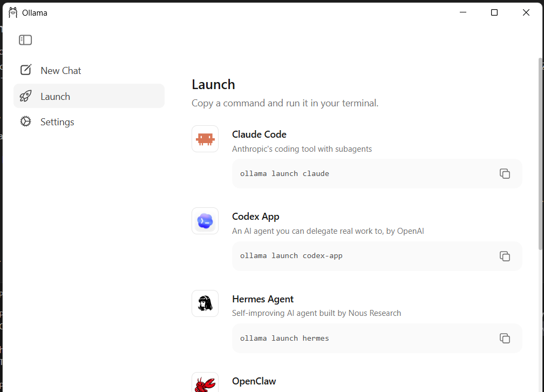Copy the ollama launch codex-app command

505,256
